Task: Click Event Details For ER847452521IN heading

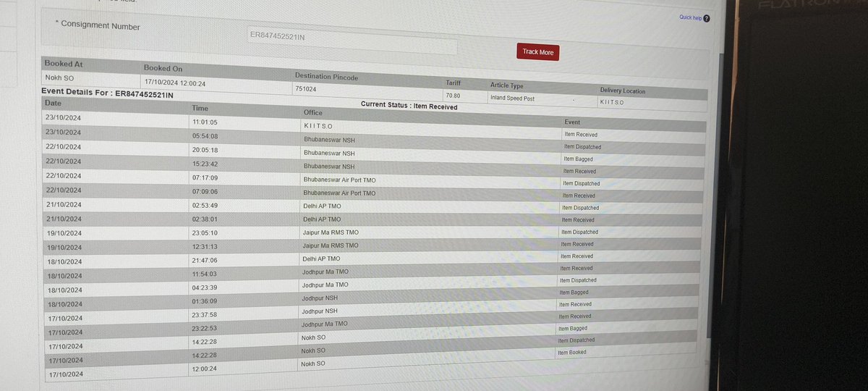Action: click(x=108, y=94)
